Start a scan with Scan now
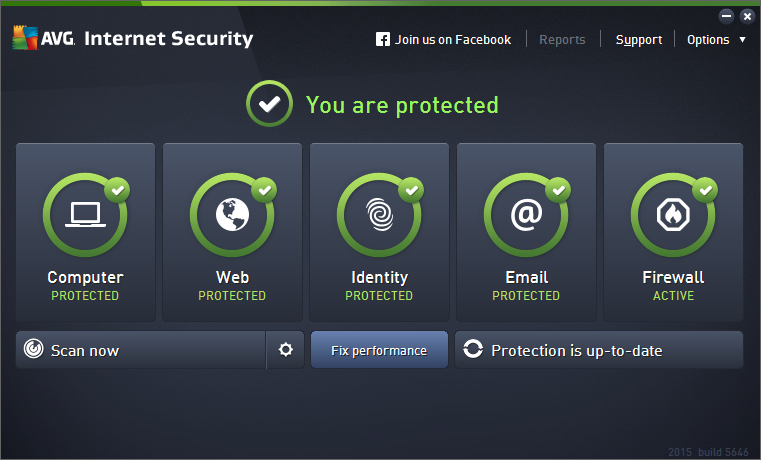The width and height of the screenshot is (761, 460). (140, 350)
